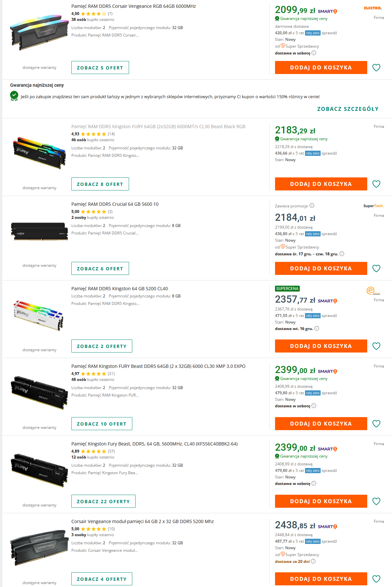Click heart icon for Crucial 64 GB 5600

(x=376, y=268)
